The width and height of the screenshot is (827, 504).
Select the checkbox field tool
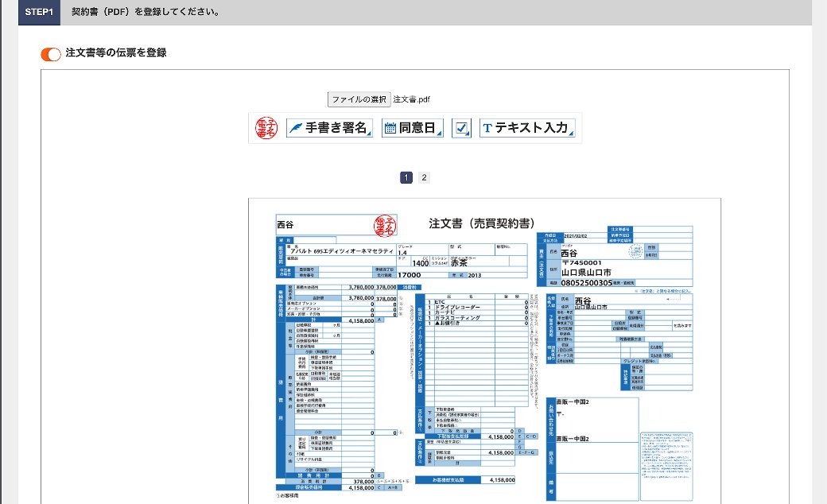(461, 128)
